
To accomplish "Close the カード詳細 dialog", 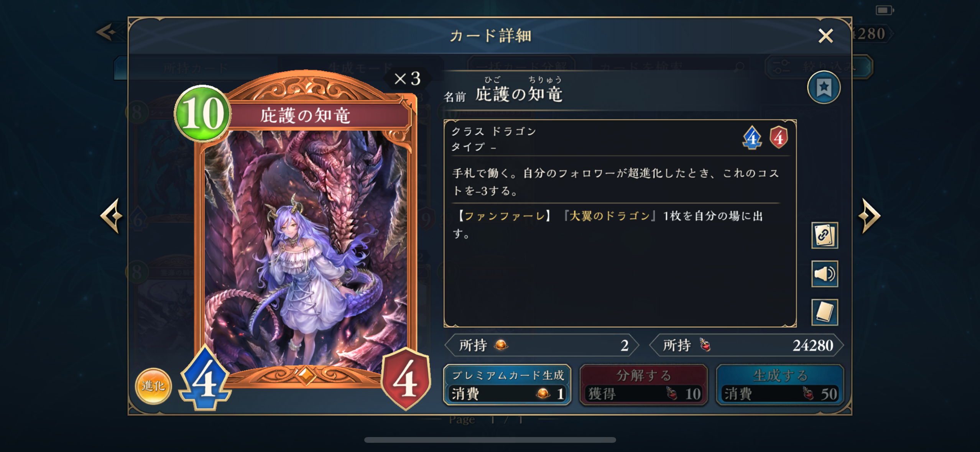I will point(825,36).
